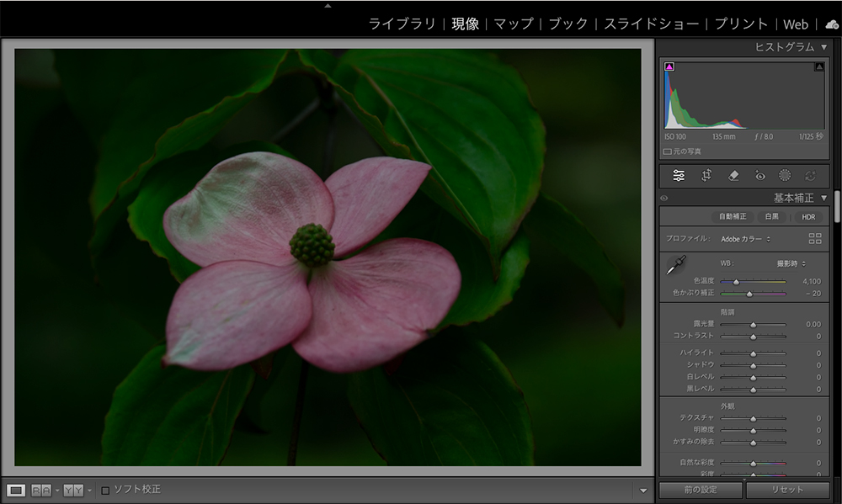Viewport: 842px width, 504px height.
Task: Open the Spot Removal (healing) tool
Action: pos(733,175)
